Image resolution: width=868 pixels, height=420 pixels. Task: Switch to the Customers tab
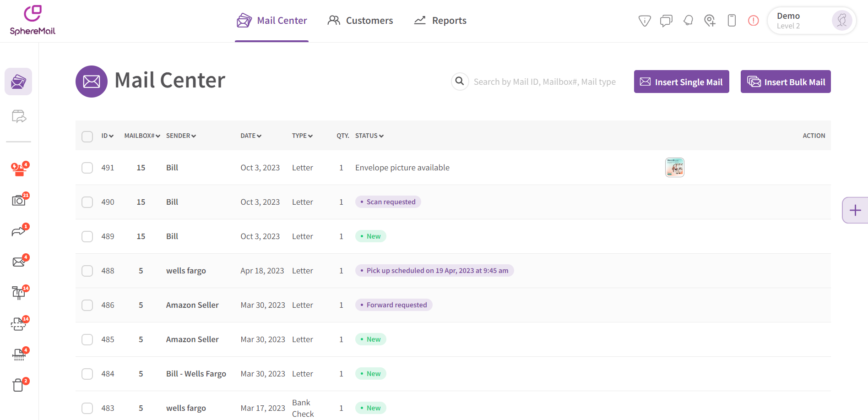click(360, 20)
